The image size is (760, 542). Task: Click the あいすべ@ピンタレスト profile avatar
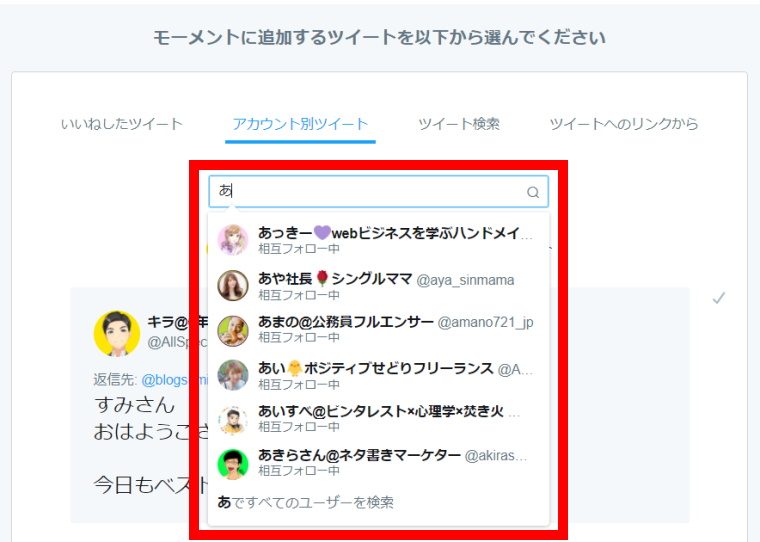tap(233, 419)
